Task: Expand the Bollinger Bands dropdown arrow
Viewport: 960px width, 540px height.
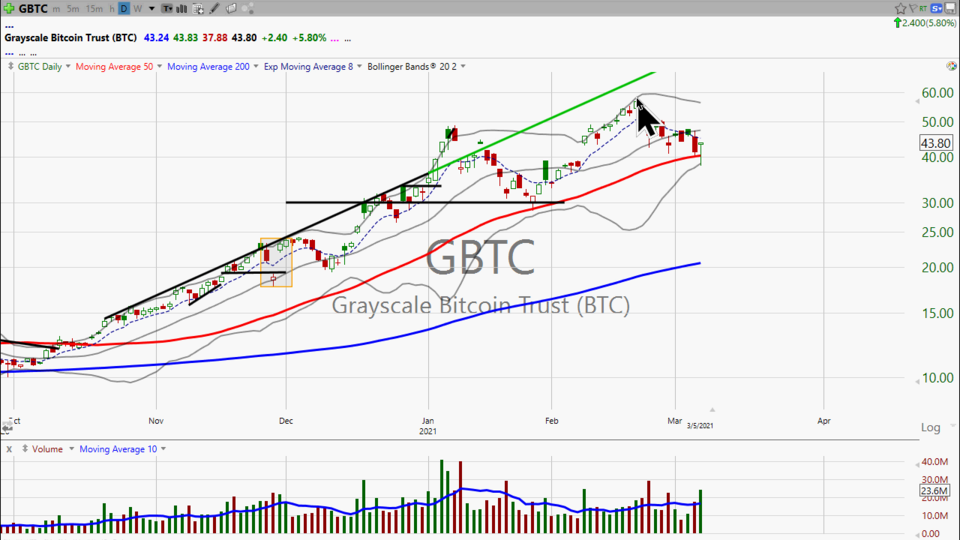Action: tap(463, 66)
